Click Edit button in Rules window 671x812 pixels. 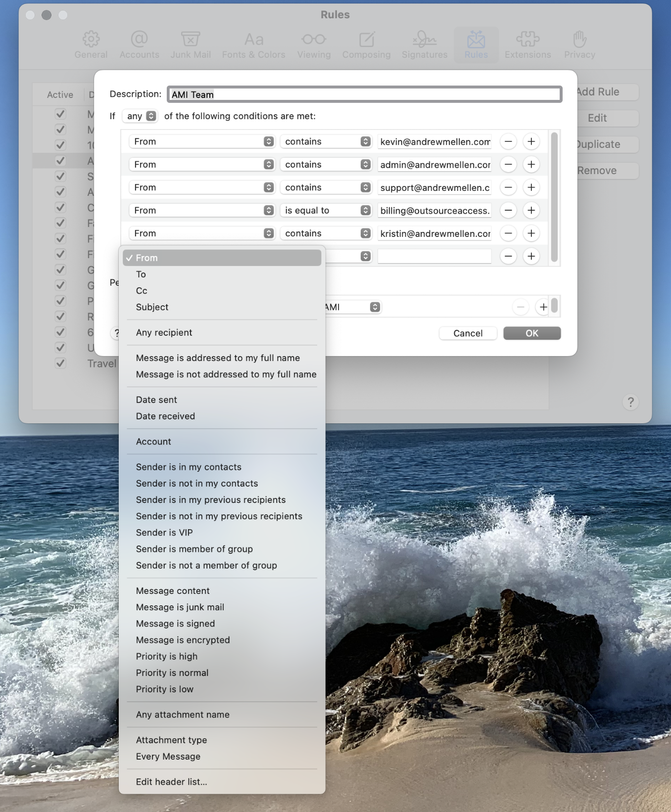point(608,118)
